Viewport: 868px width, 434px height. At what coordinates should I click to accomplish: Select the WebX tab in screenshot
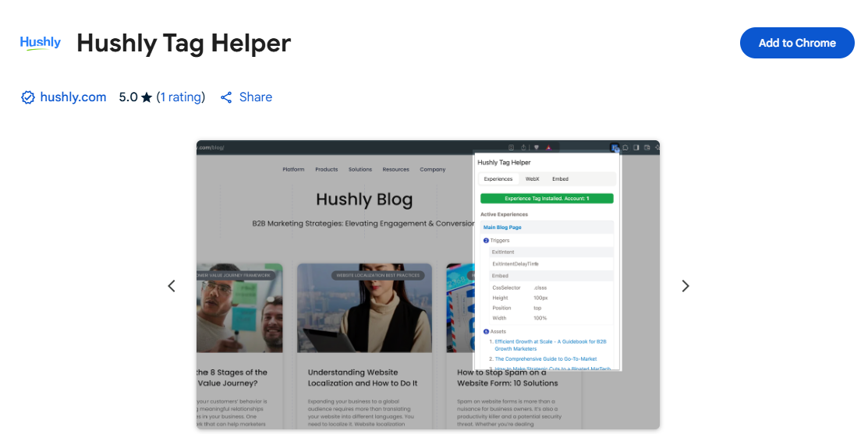coord(532,179)
